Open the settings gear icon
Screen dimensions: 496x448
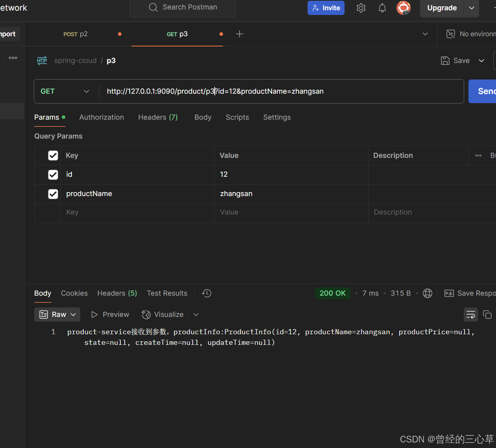(361, 8)
